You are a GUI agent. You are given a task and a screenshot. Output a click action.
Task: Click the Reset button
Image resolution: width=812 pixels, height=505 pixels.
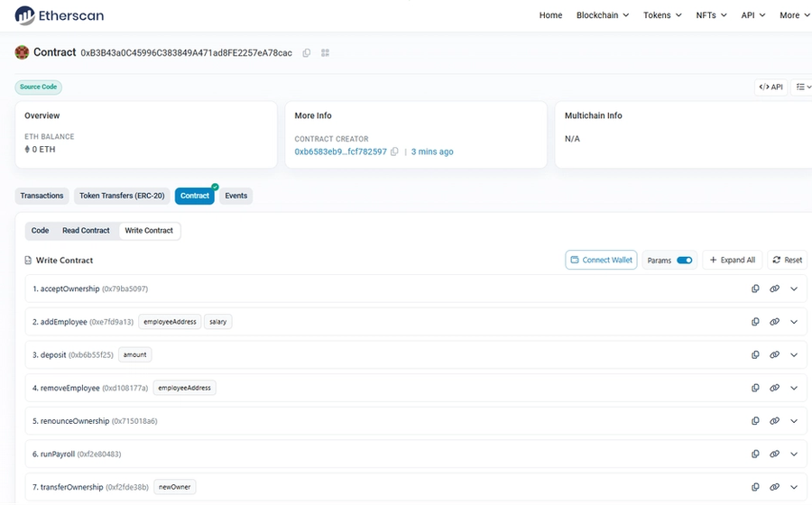pyautogui.click(x=787, y=261)
